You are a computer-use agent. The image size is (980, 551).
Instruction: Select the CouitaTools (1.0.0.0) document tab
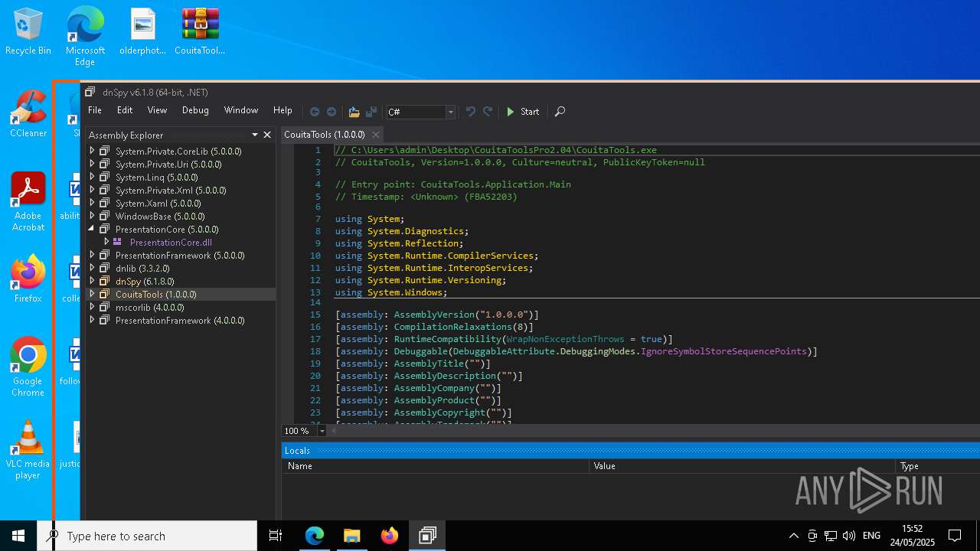[x=325, y=135]
